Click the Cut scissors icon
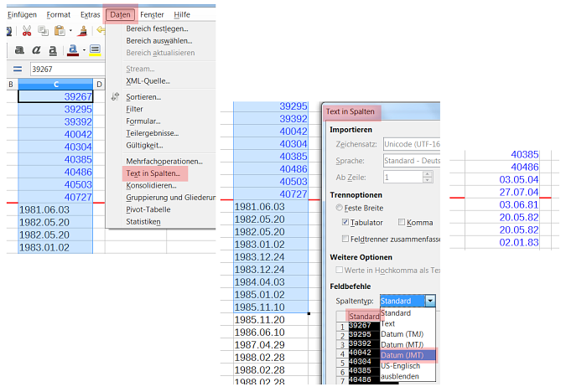 26,31
